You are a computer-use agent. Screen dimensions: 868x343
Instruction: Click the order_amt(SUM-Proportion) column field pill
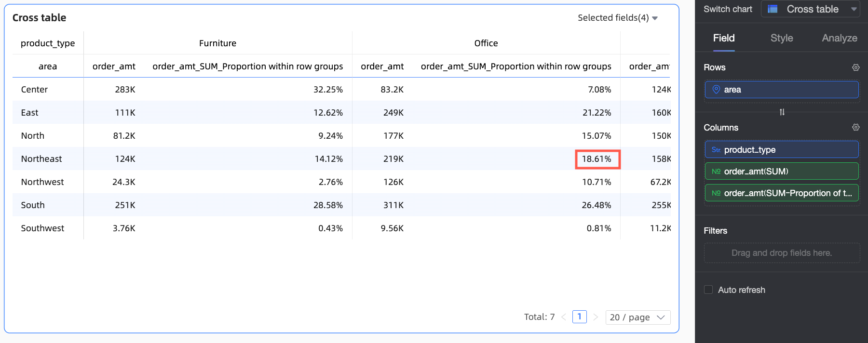point(782,193)
